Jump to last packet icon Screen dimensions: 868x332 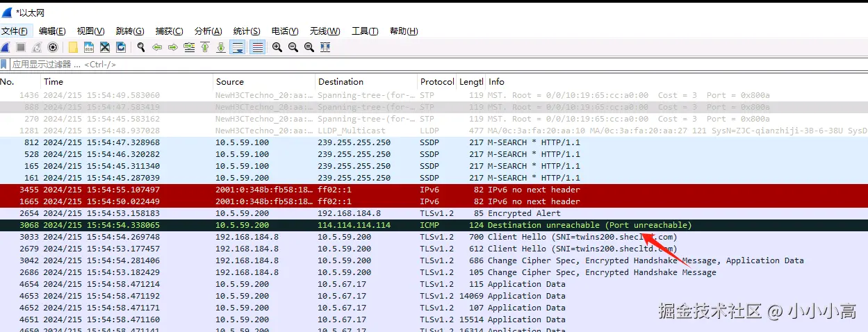click(x=221, y=47)
